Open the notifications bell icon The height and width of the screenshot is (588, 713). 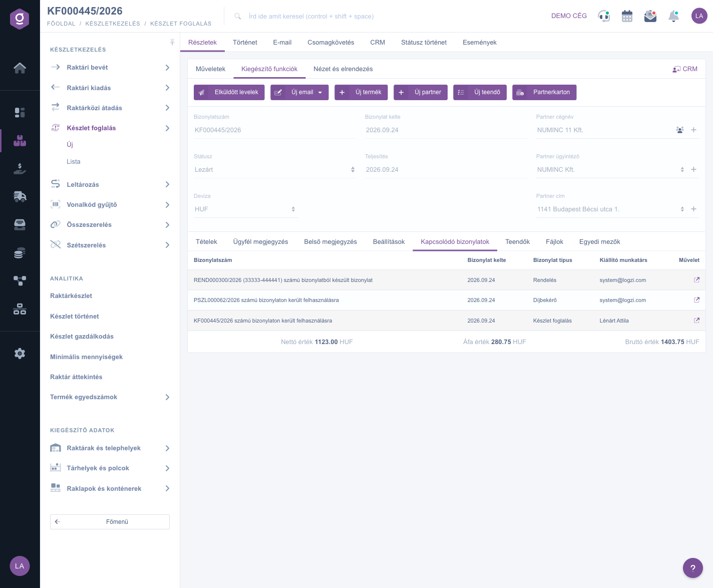click(674, 16)
